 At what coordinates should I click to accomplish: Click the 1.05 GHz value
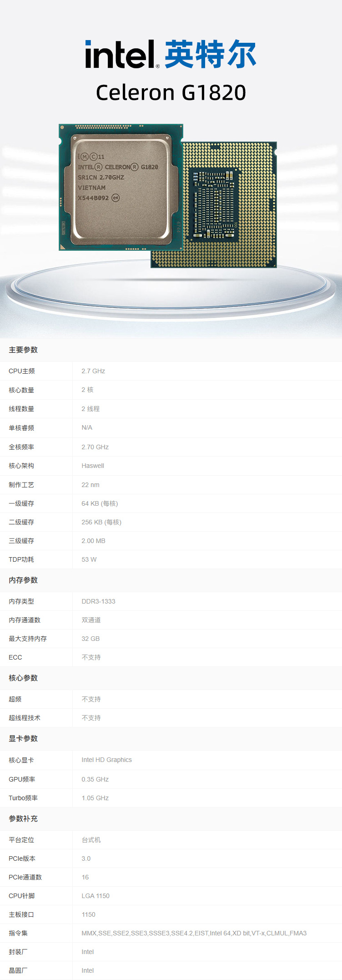click(x=95, y=798)
